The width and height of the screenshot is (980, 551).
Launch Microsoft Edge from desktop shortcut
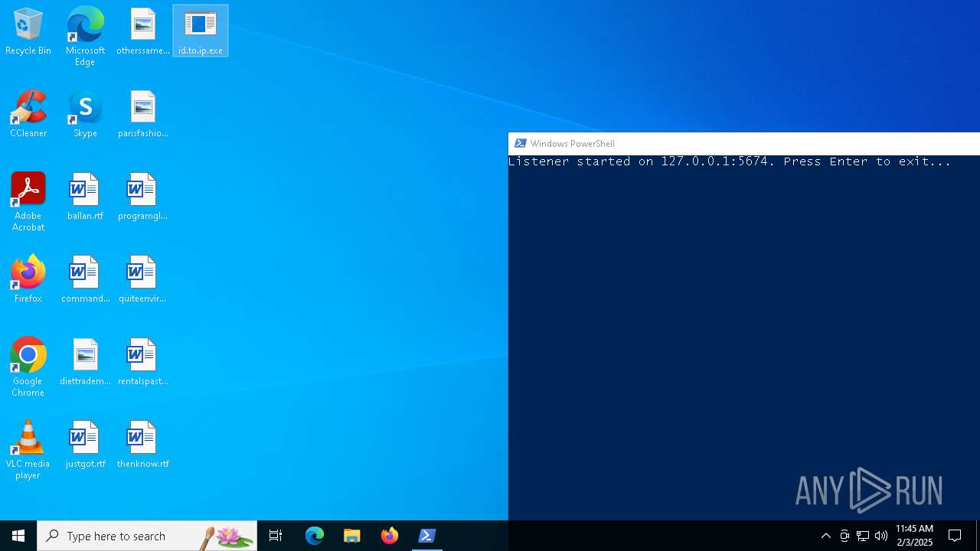point(85,36)
